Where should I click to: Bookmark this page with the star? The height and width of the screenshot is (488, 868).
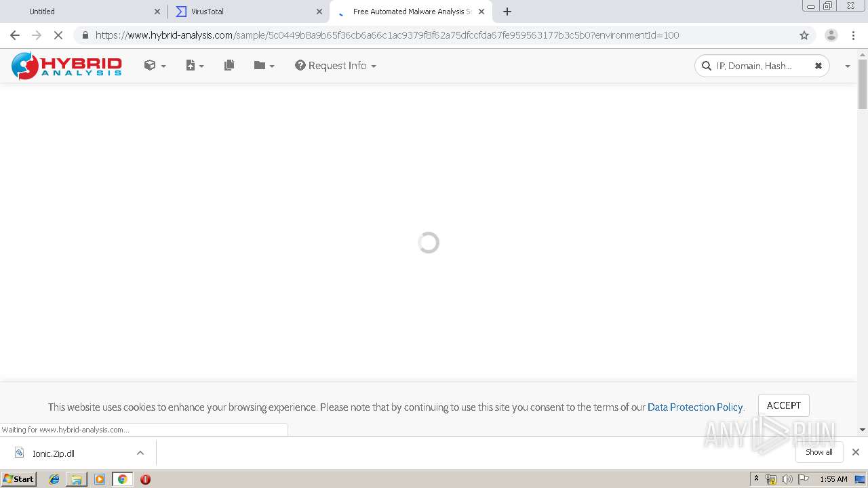(x=804, y=35)
